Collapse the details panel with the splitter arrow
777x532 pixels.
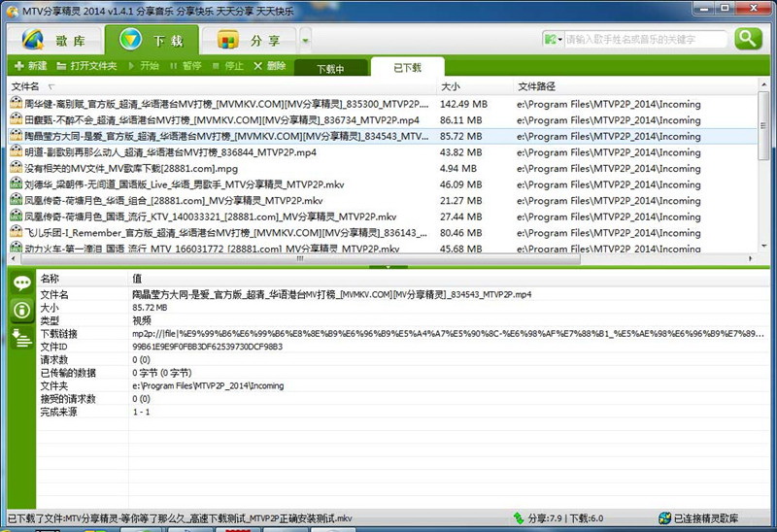coord(388,267)
